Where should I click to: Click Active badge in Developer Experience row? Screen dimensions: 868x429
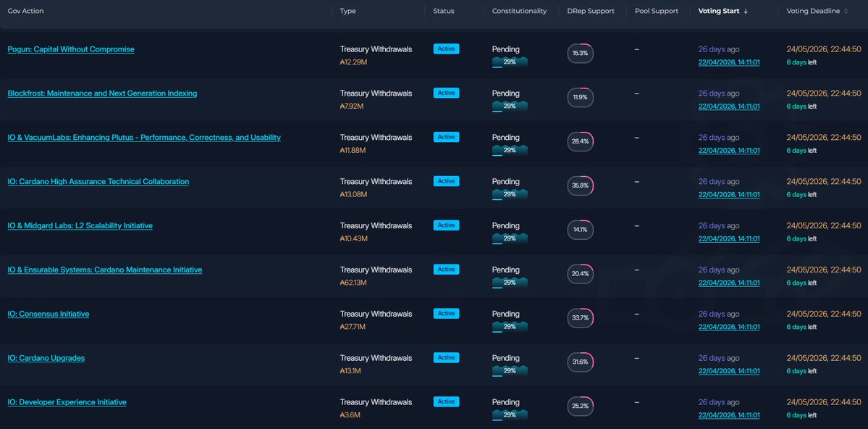446,402
